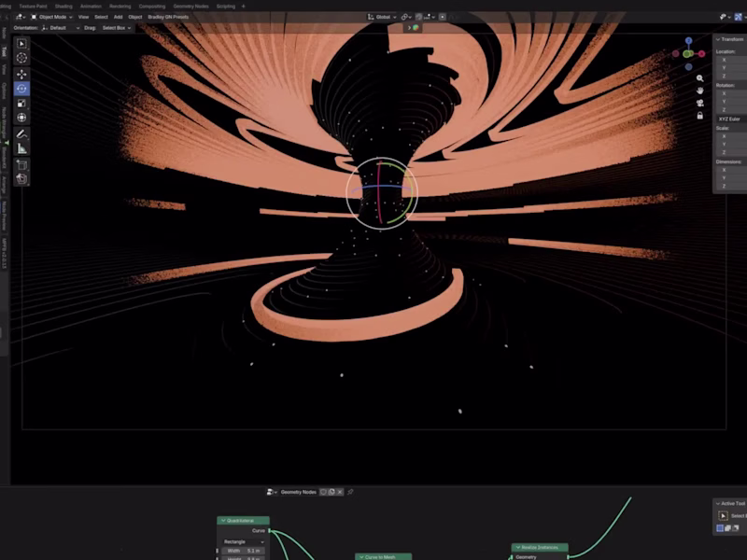Switch to the Scripting workspace tab
Image resolution: width=747 pixels, height=560 pixels.
pos(226,7)
